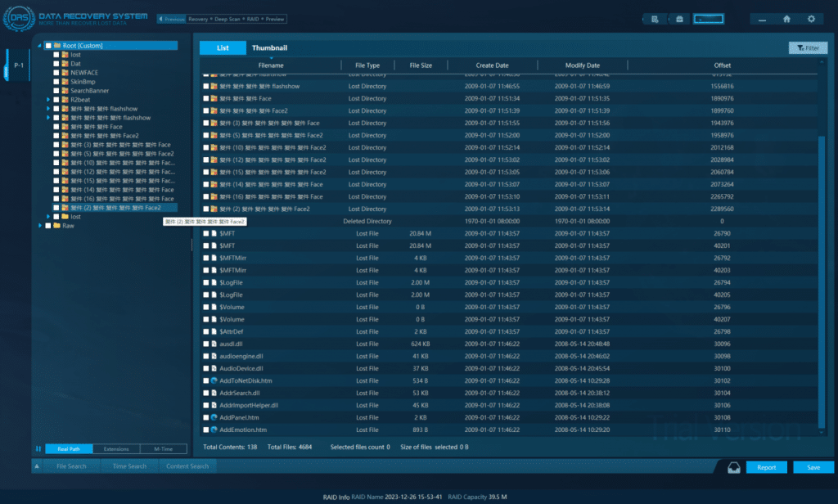Tick the checkbox for $MFTMirr first row
The height and width of the screenshot is (504, 838).
(206, 258)
